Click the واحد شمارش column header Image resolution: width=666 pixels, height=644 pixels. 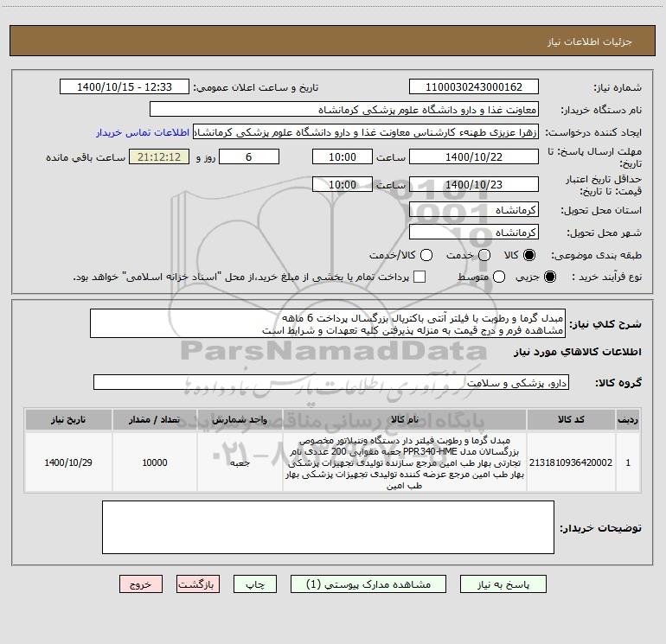tap(240, 420)
